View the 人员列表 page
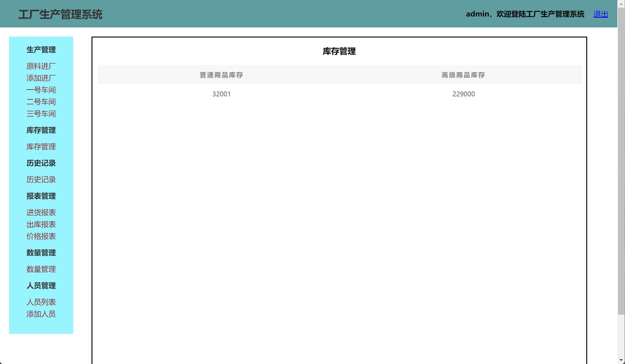 coord(41,302)
